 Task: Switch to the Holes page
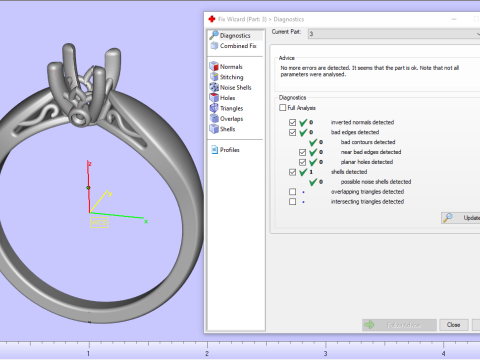point(227,98)
